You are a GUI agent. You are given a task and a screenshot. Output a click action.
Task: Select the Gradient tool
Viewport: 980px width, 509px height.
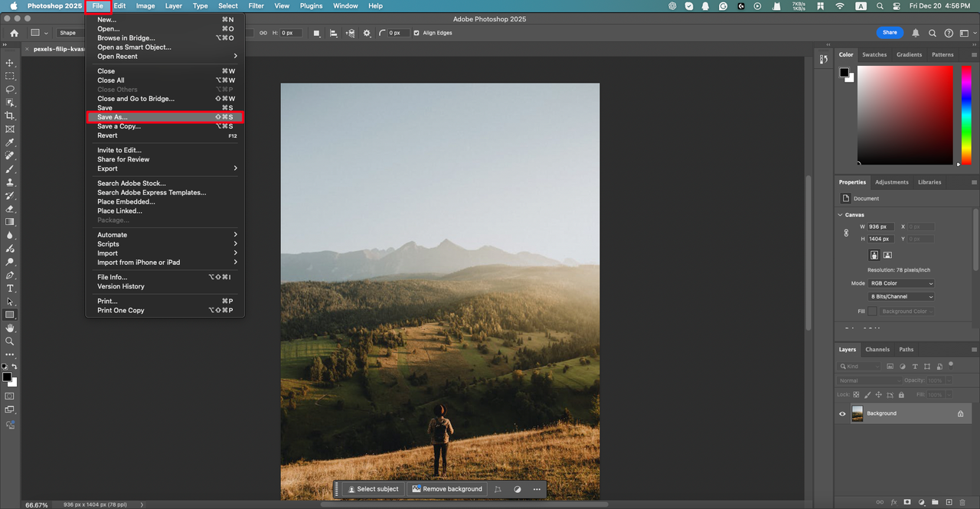point(10,222)
